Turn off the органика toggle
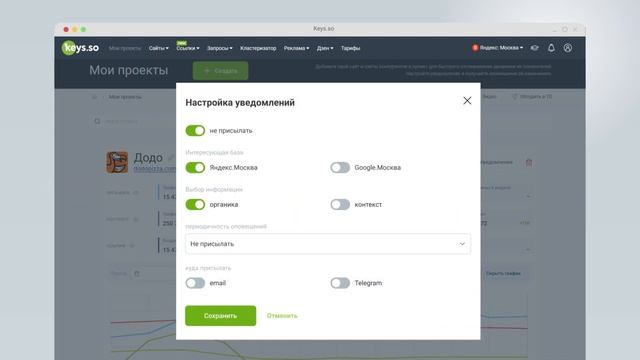Image resolution: width=640 pixels, height=360 pixels. pos(195,204)
